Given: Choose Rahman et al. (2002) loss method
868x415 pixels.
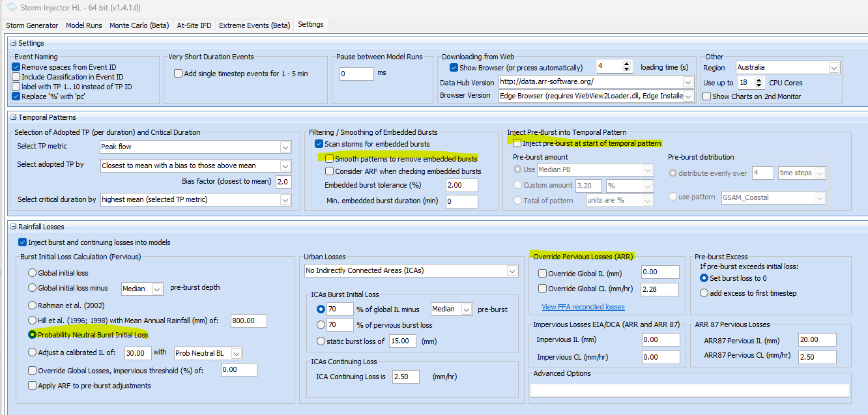Looking at the screenshot, I should (x=33, y=305).
